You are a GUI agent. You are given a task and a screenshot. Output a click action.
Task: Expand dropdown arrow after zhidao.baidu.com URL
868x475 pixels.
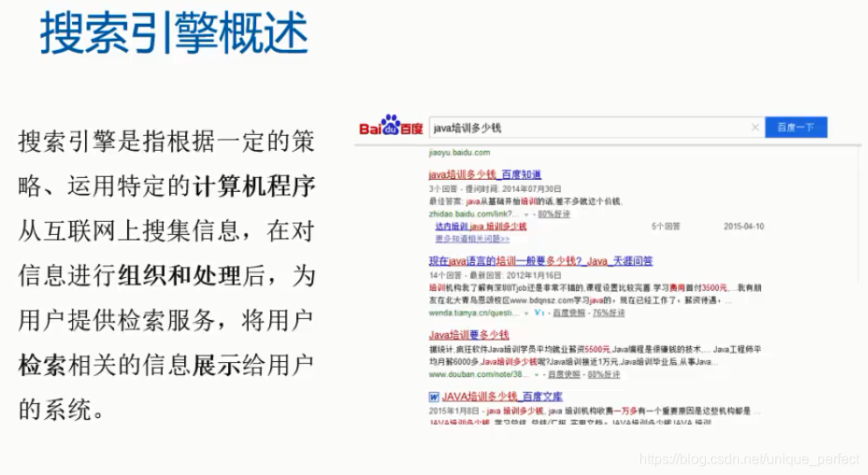point(526,215)
